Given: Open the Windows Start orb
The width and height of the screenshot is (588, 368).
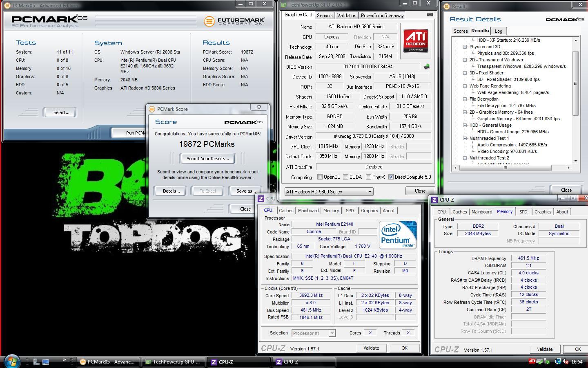Looking at the screenshot, I should coord(12,361).
